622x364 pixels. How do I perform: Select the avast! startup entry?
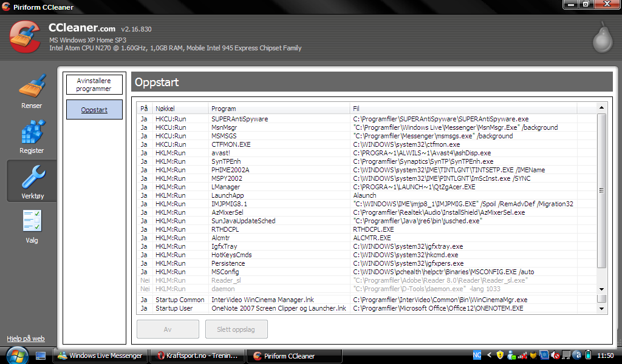(366, 153)
